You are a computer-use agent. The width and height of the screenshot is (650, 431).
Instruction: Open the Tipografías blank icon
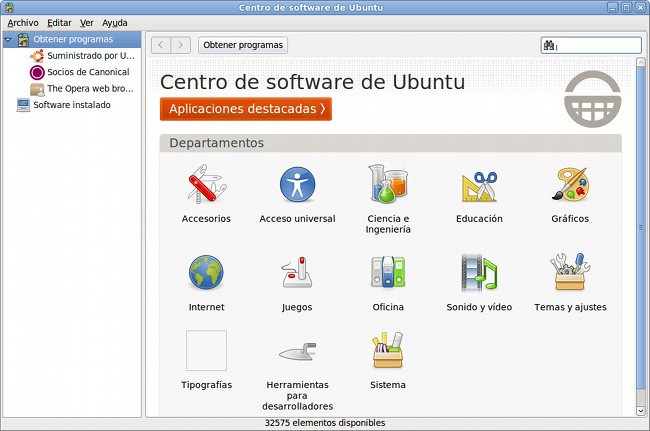[x=206, y=350]
